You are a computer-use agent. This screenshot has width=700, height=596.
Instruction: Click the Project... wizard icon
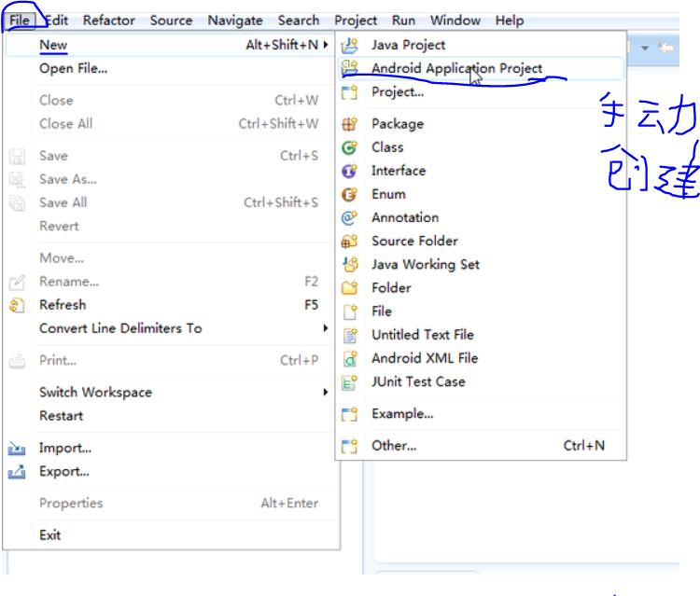tap(350, 92)
